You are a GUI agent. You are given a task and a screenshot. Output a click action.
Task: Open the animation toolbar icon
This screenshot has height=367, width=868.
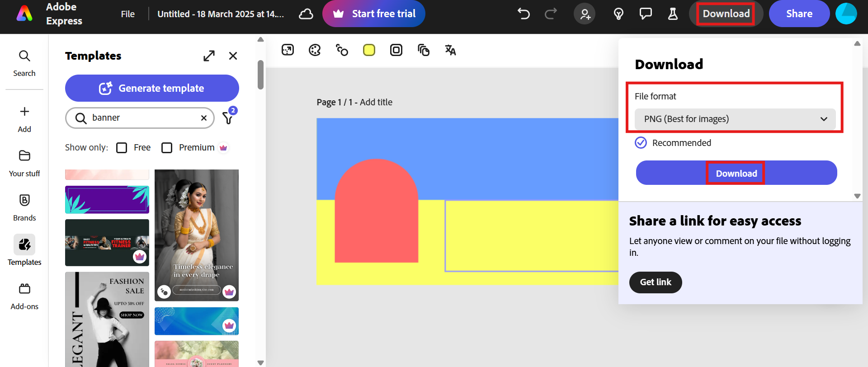tap(342, 50)
